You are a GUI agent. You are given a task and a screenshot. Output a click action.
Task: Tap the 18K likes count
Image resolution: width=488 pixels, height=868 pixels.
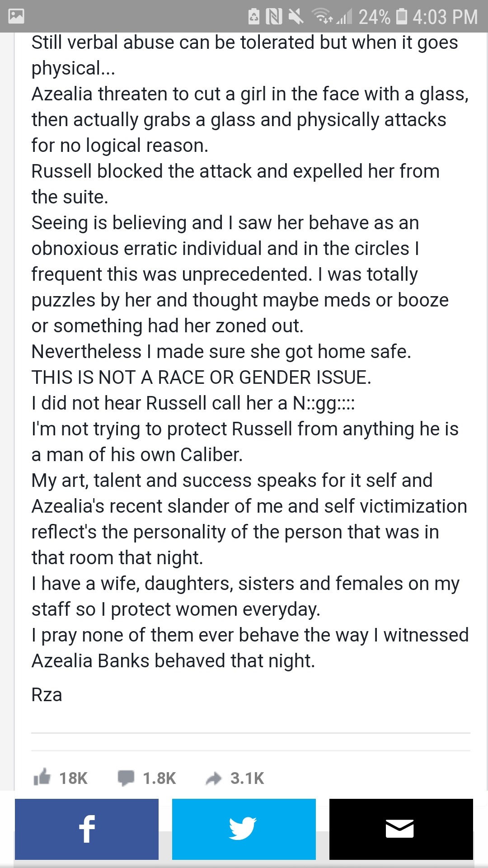pos(73,778)
